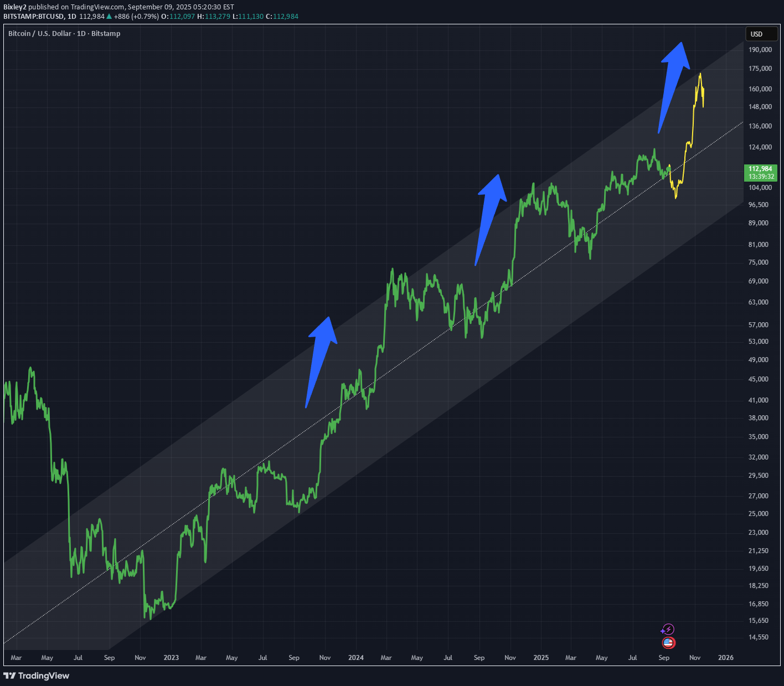This screenshot has height=686, width=784.
Task: Click the 15,650 price axis label
Action: coord(759,621)
